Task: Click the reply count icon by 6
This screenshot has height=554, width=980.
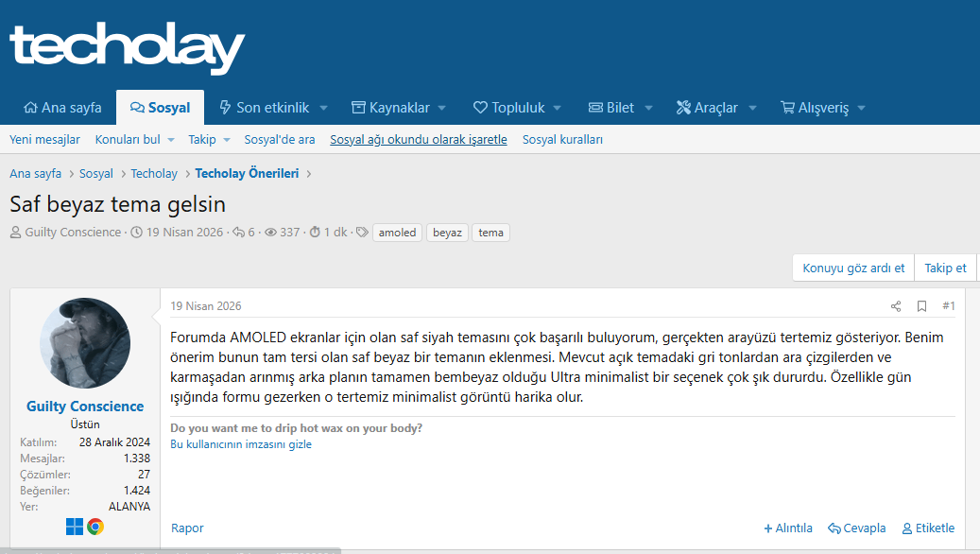Action: pyautogui.click(x=239, y=232)
